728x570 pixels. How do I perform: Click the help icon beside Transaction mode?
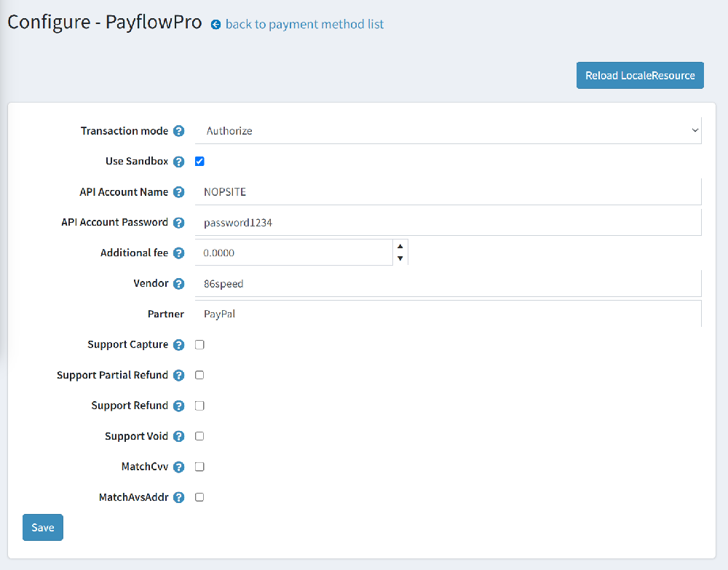pos(178,131)
